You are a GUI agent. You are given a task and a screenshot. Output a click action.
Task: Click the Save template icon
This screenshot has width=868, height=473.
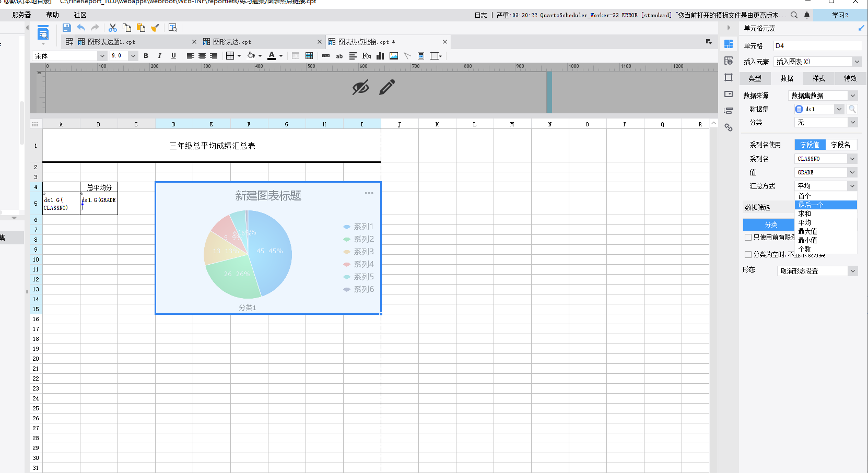(x=66, y=28)
